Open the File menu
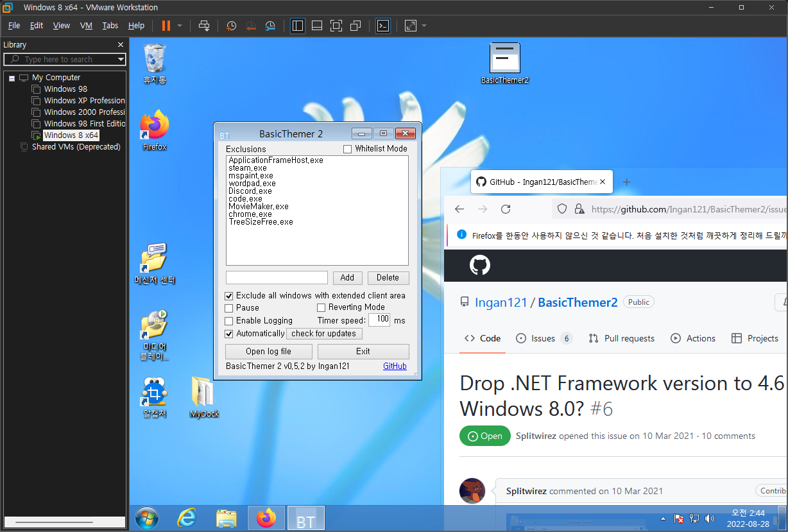 (x=14, y=26)
